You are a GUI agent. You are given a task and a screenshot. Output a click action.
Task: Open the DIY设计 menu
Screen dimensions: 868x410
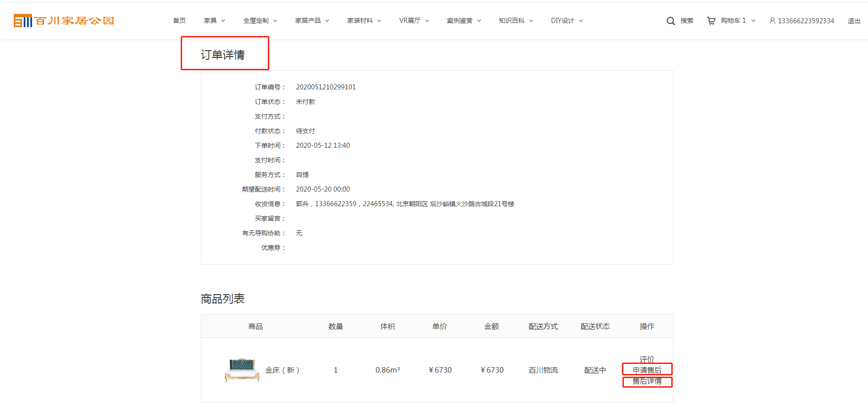(x=567, y=21)
